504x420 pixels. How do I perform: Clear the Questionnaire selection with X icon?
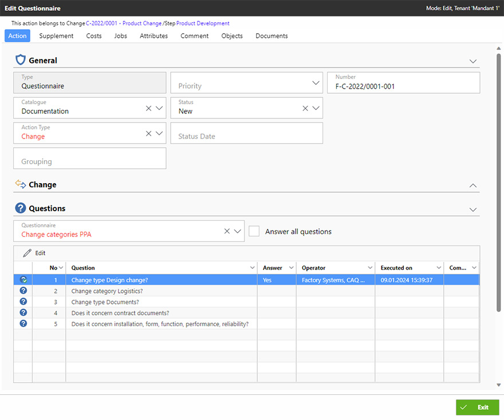click(227, 231)
